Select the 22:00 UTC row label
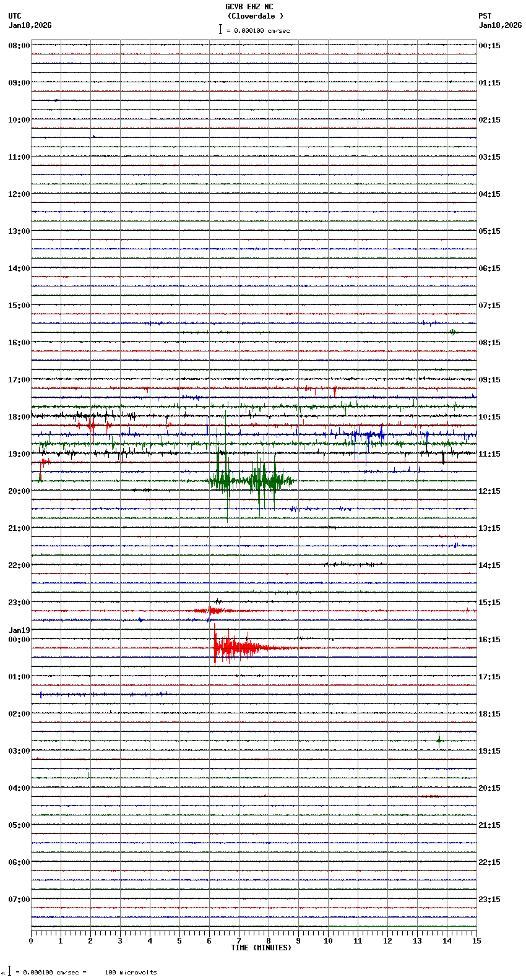Screen dimensions: 526x980 pyautogui.click(x=19, y=565)
